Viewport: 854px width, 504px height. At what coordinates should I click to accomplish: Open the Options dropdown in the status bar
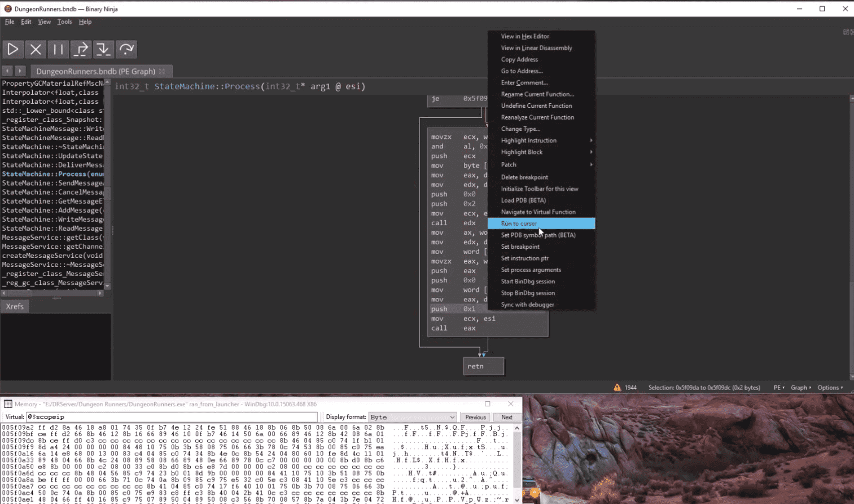click(830, 387)
